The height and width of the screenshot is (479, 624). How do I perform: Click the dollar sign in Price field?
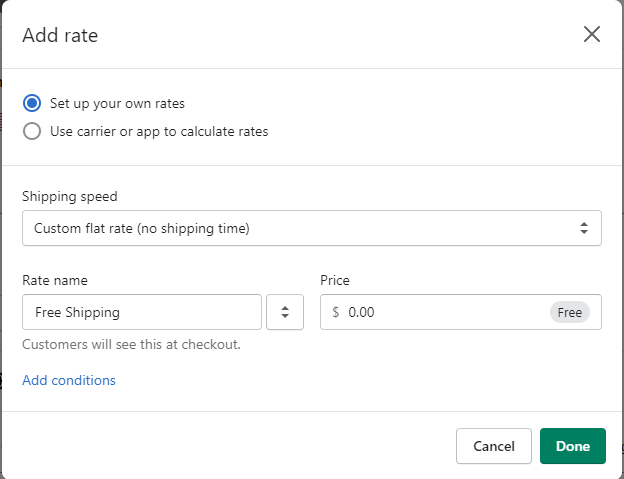pos(336,312)
